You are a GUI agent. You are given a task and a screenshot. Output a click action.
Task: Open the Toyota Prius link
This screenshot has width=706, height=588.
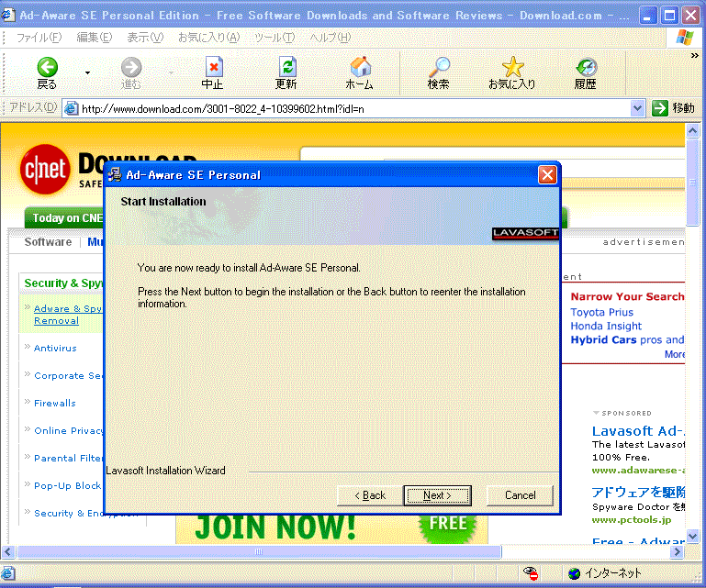pos(601,312)
